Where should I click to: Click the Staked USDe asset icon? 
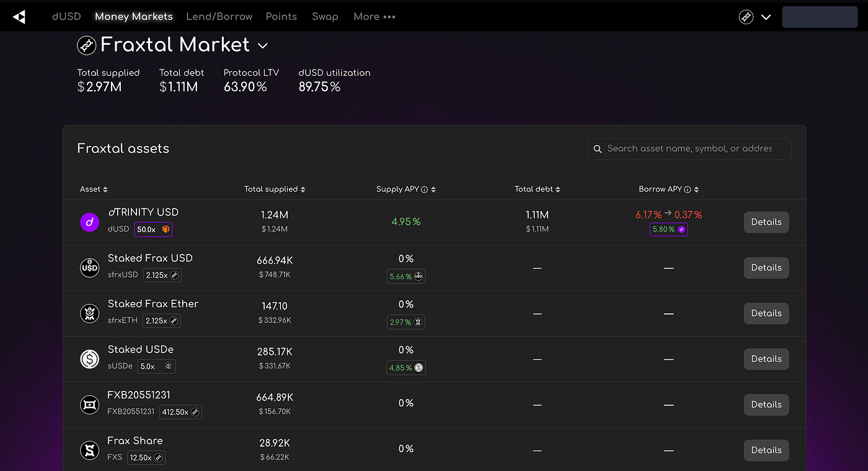[90, 359]
